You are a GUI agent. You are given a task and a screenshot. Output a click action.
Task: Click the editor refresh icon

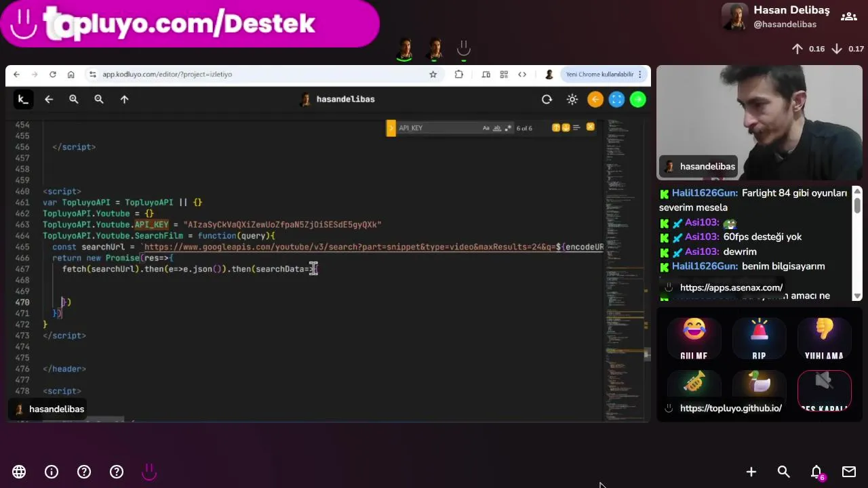point(547,100)
